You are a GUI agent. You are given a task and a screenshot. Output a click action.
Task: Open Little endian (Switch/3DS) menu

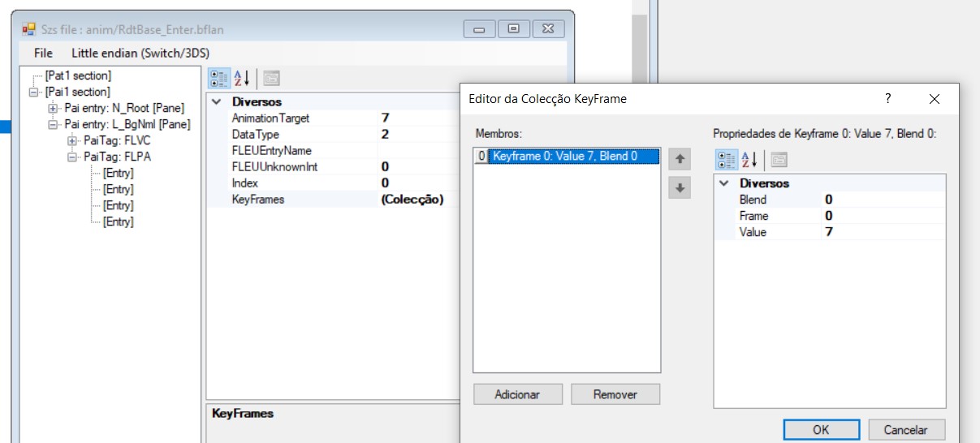point(140,53)
